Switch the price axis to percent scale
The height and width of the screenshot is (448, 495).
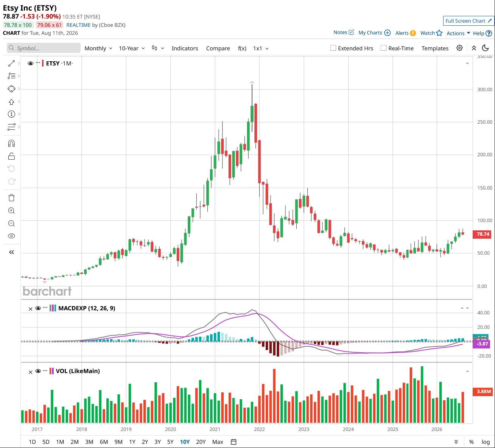point(471,442)
